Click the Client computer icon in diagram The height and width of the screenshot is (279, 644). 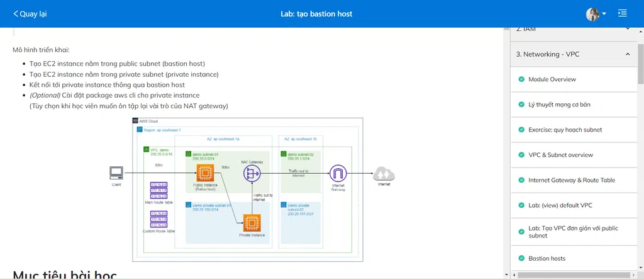[x=116, y=173]
